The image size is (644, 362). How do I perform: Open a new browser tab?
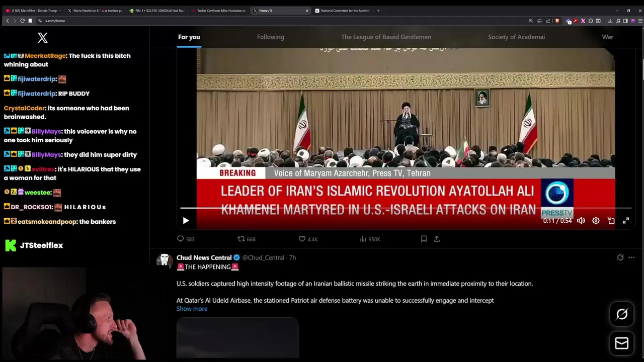pyautogui.click(x=378, y=11)
